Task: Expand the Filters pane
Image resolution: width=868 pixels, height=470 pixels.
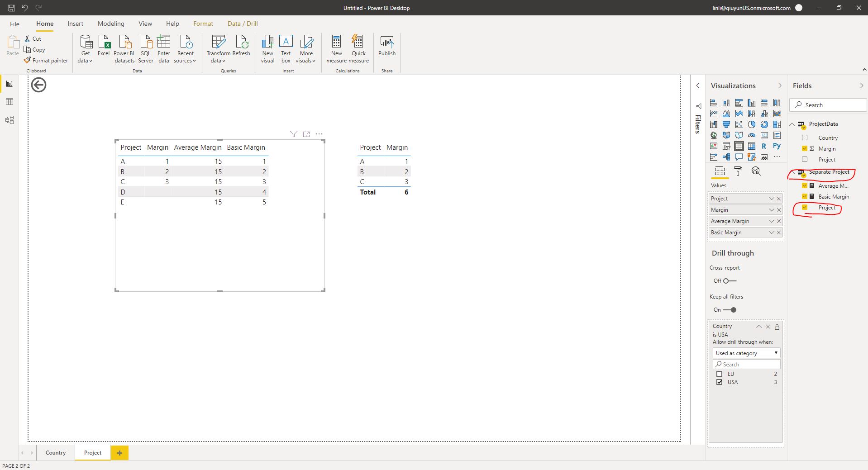Action: pyautogui.click(x=698, y=85)
